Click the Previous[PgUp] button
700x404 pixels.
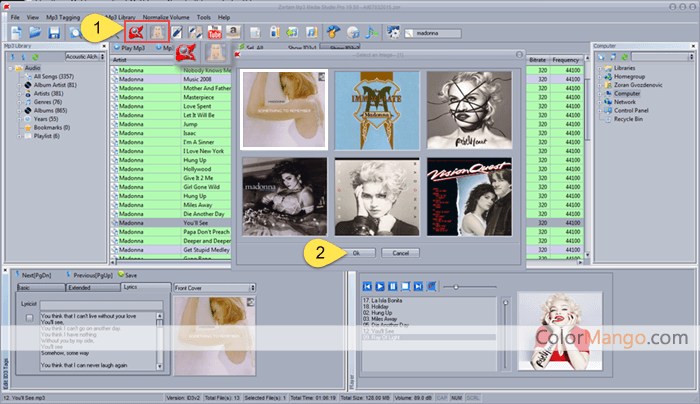[89, 275]
